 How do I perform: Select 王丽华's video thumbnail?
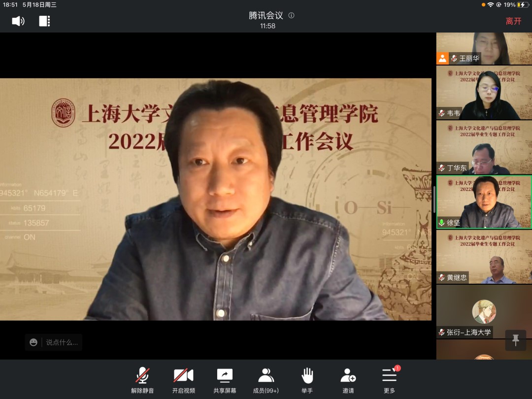[x=484, y=48]
